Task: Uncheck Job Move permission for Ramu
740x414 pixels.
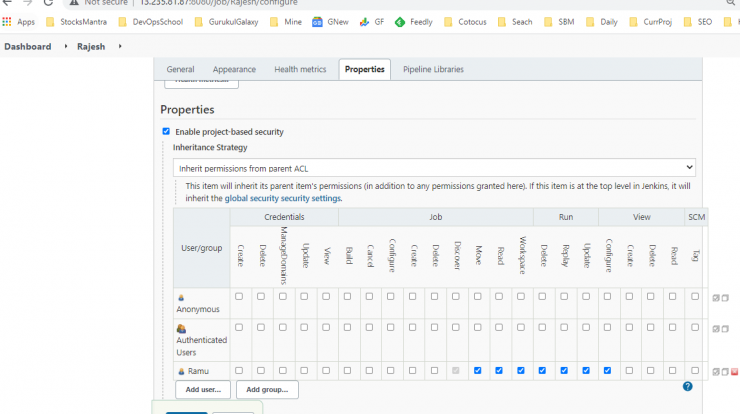Action: (x=478, y=371)
